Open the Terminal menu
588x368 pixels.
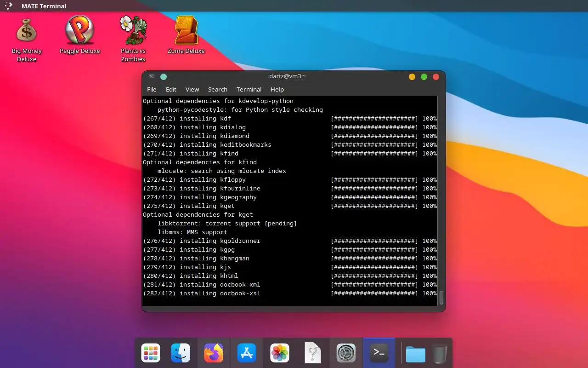249,89
